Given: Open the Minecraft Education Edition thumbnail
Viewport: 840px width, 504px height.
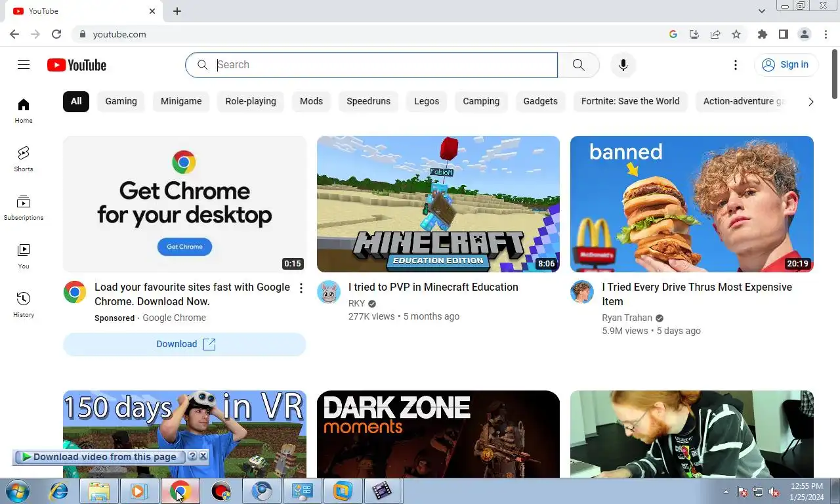Looking at the screenshot, I should tap(438, 204).
